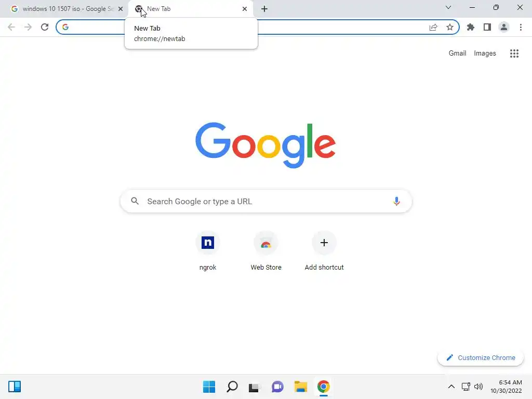
Task: Start voice search with the microphone
Action: (396, 201)
